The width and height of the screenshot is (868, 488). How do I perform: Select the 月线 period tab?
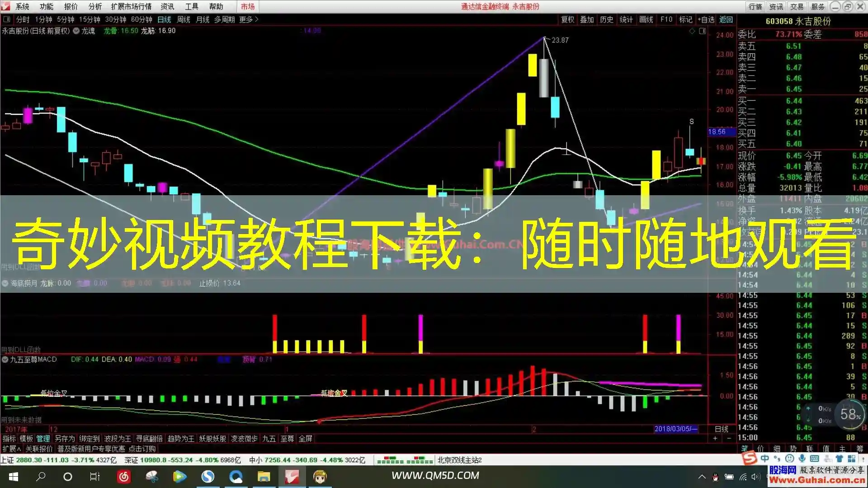(203, 19)
